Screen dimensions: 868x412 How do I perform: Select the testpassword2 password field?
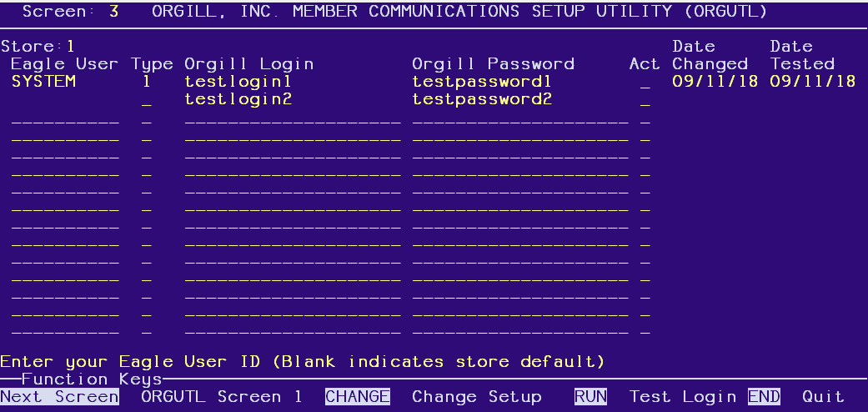[482, 99]
